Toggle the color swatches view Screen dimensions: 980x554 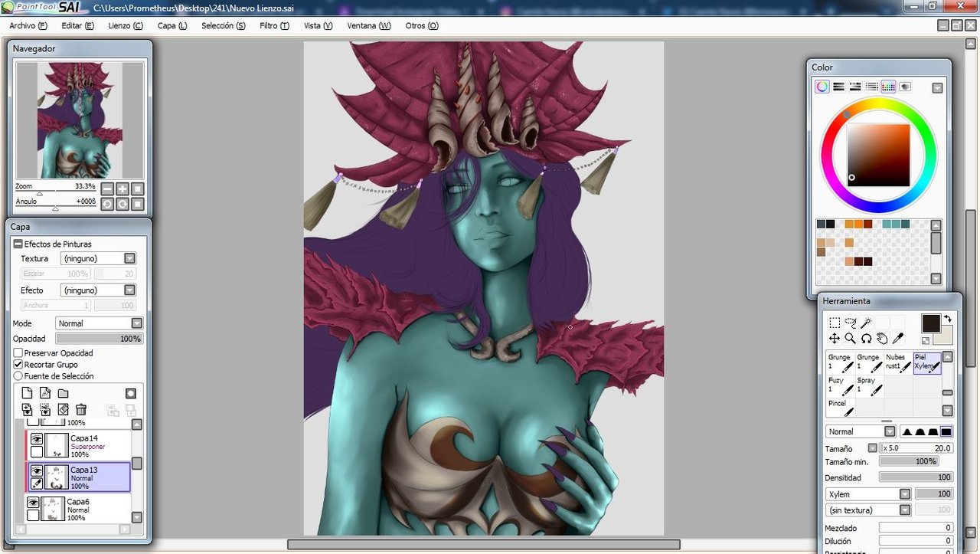[x=888, y=87]
